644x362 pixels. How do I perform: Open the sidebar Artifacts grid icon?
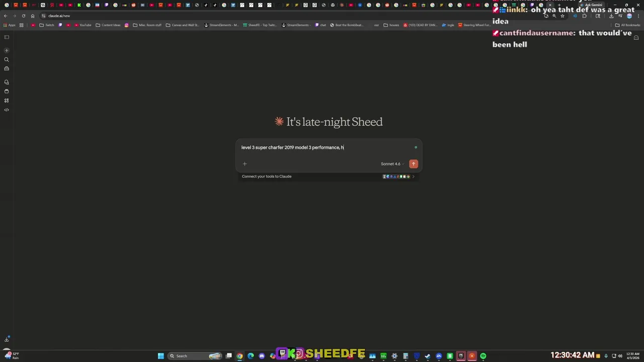[x=7, y=101]
